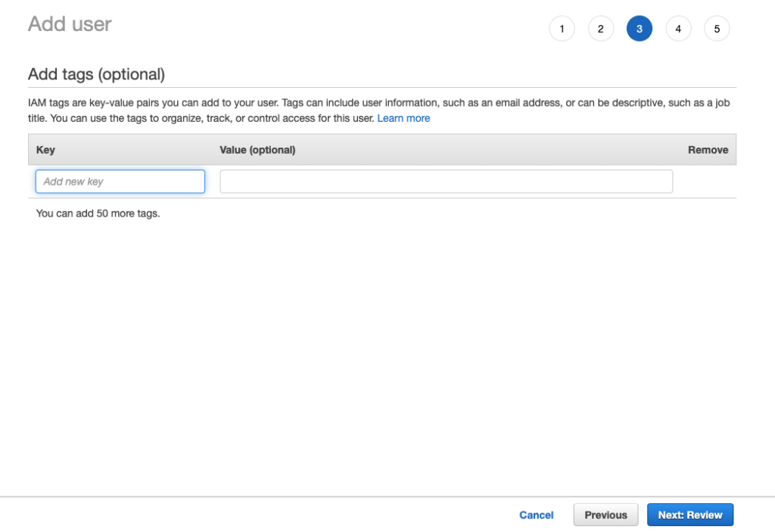Screen dimensions: 775x532
Task: Select the Remove column header
Action: click(708, 150)
